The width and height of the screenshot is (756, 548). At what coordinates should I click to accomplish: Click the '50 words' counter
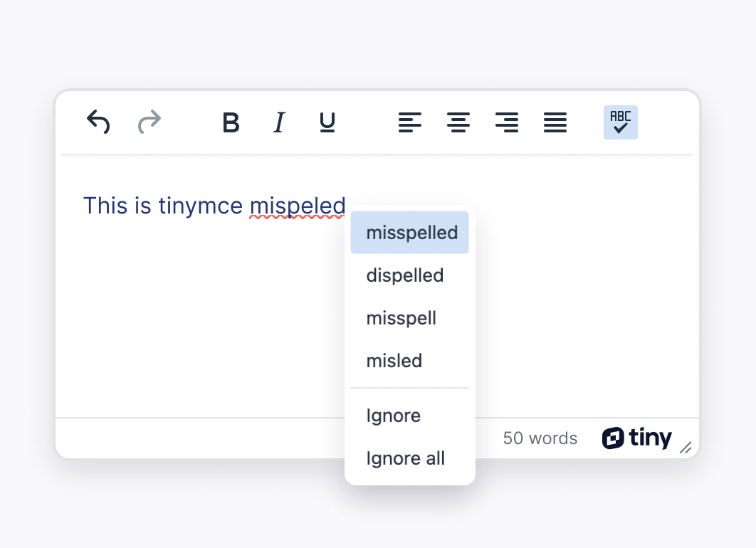coord(539,438)
